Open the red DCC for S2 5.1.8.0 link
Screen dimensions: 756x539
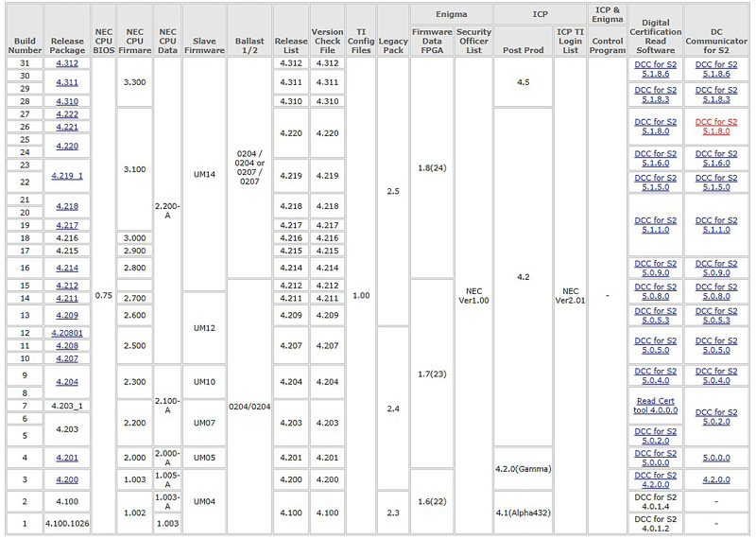point(716,127)
